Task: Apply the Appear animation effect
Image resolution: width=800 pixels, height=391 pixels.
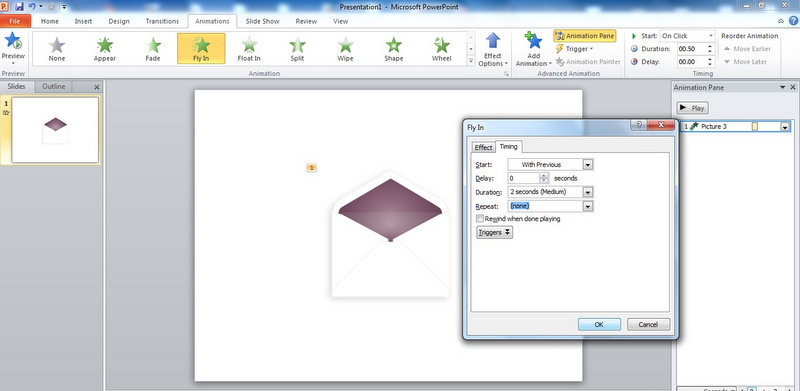Action: (x=105, y=49)
